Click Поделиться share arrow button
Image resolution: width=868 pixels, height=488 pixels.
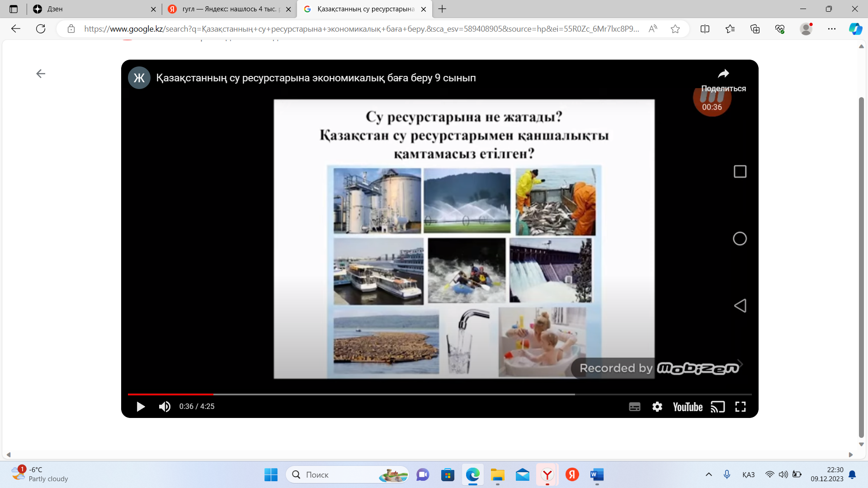pyautogui.click(x=723, y=74)
